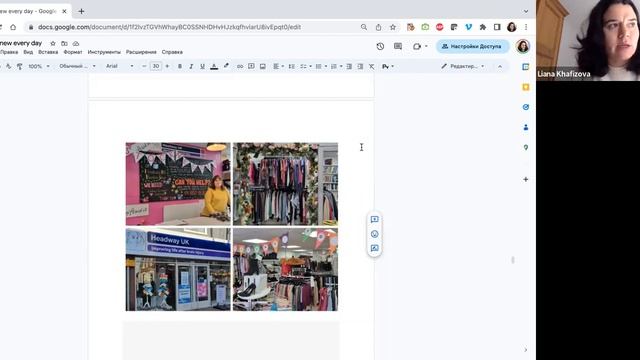Click the Настройки Доступа share button
This screenshot has height=360, width=640.
[473, 47]
